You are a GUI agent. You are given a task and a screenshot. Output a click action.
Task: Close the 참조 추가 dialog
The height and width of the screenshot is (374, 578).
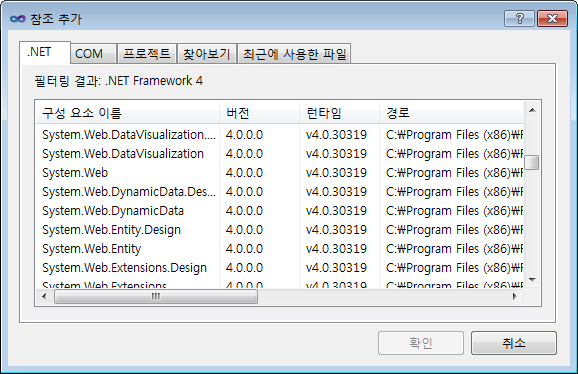[x=552, y=18]
